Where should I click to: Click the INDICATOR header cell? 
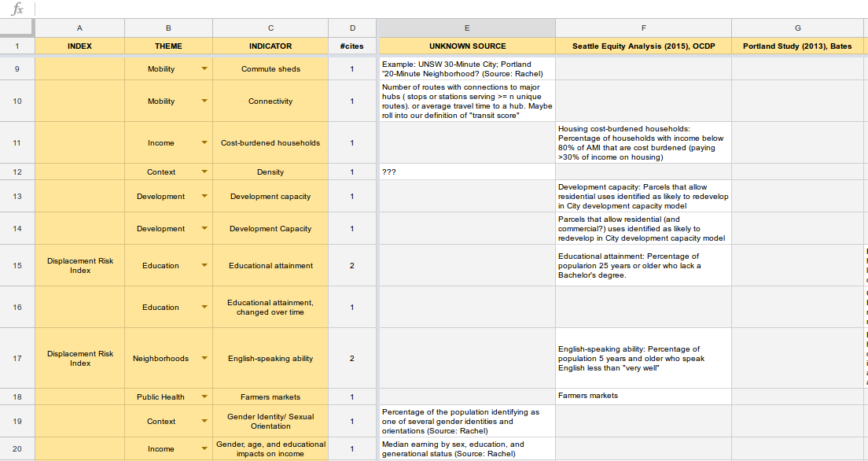tap(270, 46)
